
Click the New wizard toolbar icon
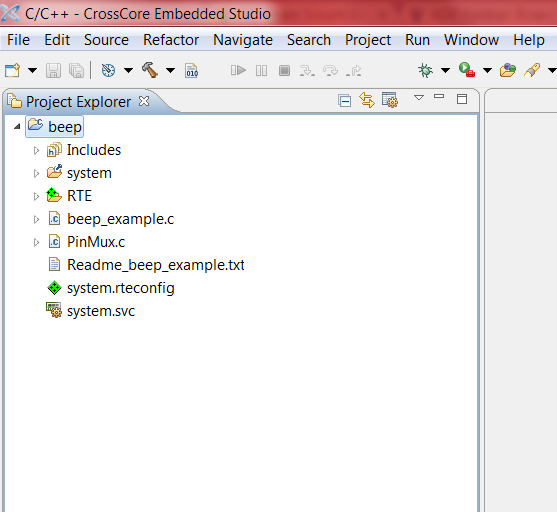(12, 70)
